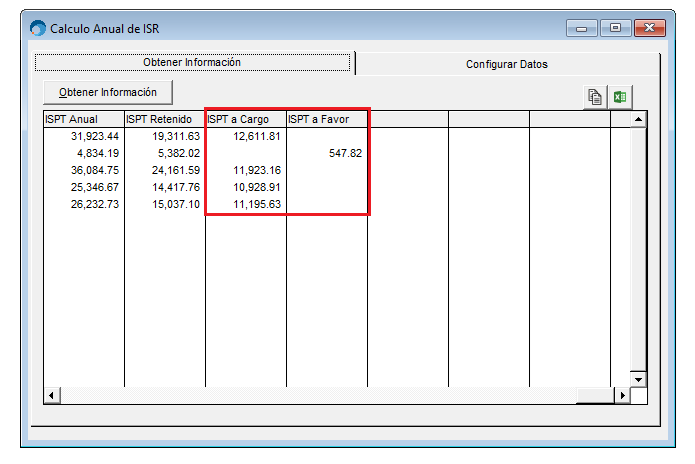This screenshot has height=464, width=695.
Task: Select the Obtener Información tab
Action: click(192, 62)
